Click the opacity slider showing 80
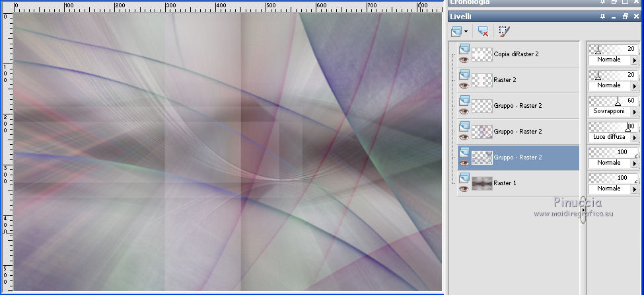 point(613,127)
